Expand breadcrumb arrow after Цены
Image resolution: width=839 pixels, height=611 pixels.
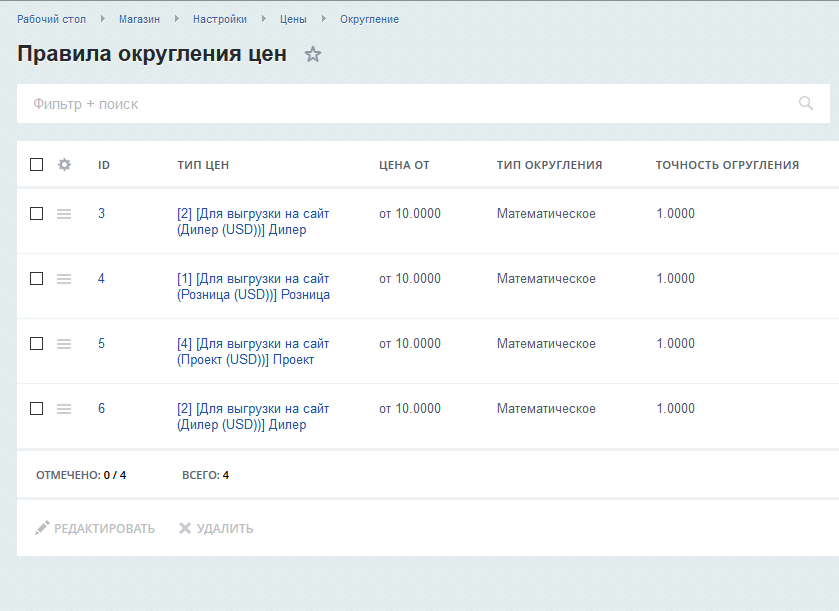(x=323, y=19)
